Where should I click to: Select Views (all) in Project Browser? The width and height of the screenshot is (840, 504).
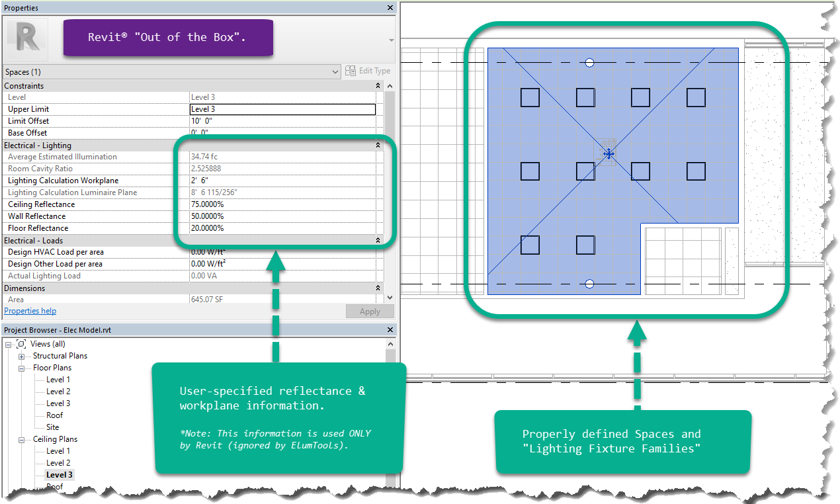pos(48,344)
